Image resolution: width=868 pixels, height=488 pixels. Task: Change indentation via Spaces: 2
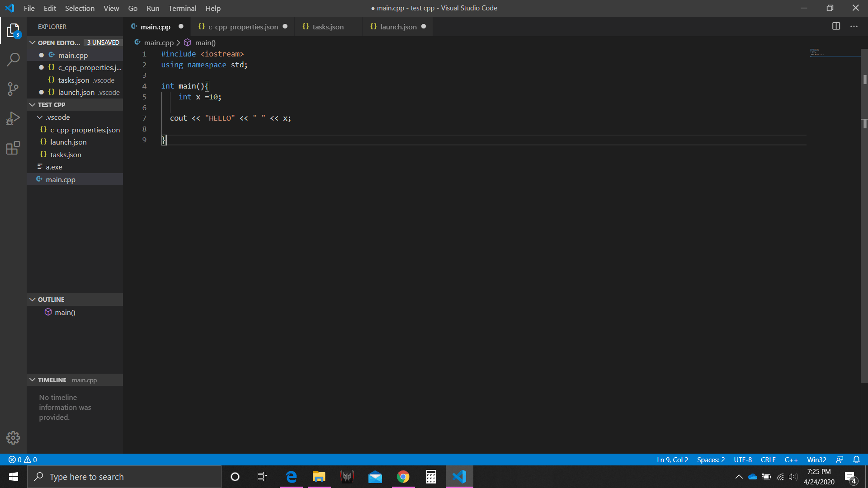click(x=711, y=460)
